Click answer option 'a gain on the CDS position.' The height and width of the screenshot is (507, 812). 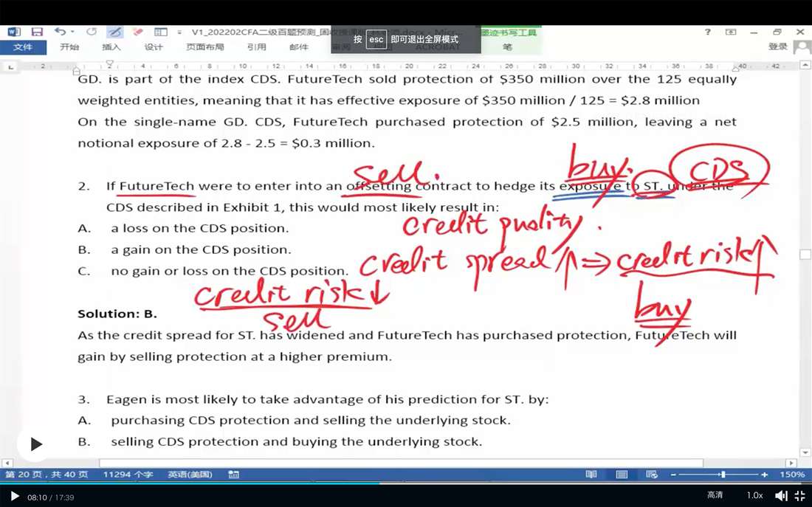tap(201, 249)
